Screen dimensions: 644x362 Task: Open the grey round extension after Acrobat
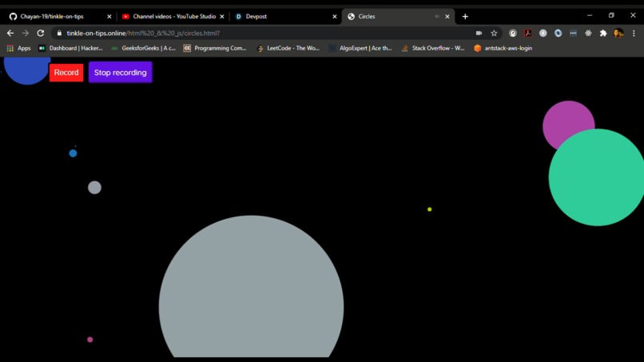click(543, 34)
